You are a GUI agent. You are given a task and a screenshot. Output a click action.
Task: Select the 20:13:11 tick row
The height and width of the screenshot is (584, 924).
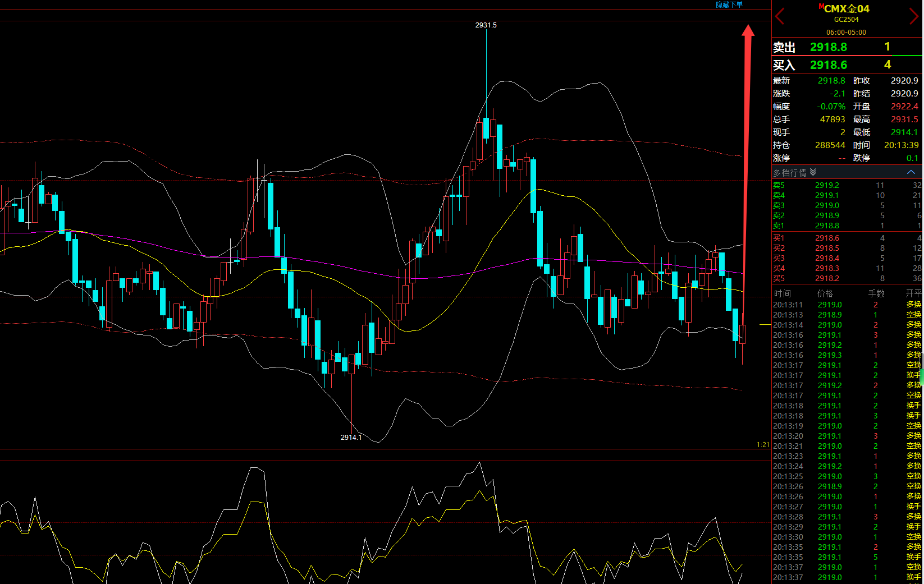[x=847, y=305]
